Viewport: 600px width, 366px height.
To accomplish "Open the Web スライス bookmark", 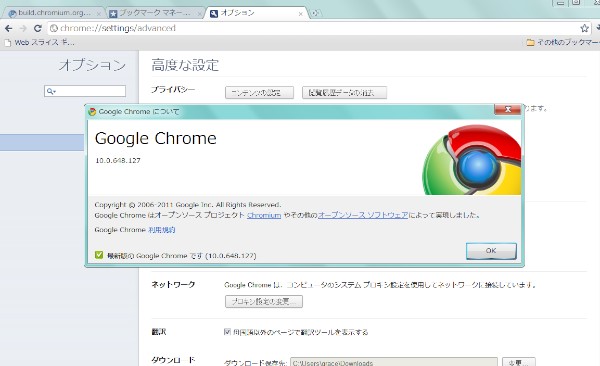I will pyautogui.click(x=39, y=42).
